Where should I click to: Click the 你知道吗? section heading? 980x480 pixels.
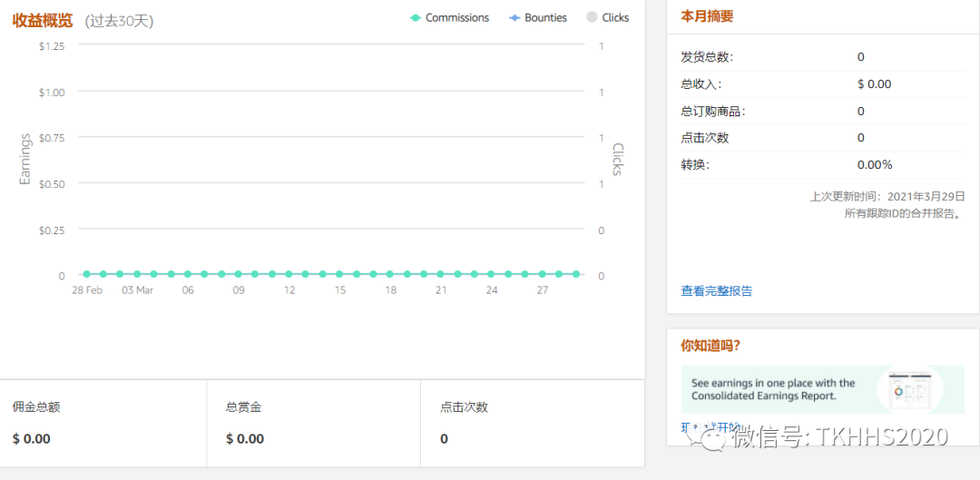(710, 346)
